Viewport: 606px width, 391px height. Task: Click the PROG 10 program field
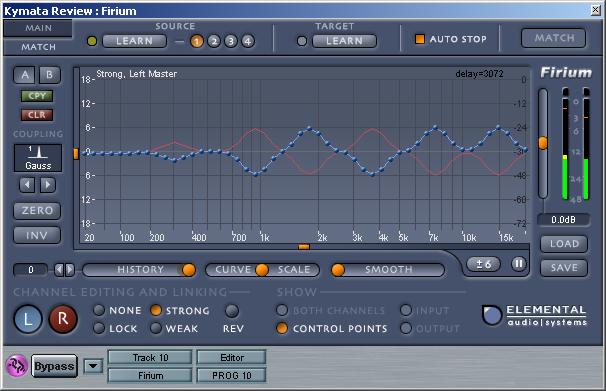(232, 376)
